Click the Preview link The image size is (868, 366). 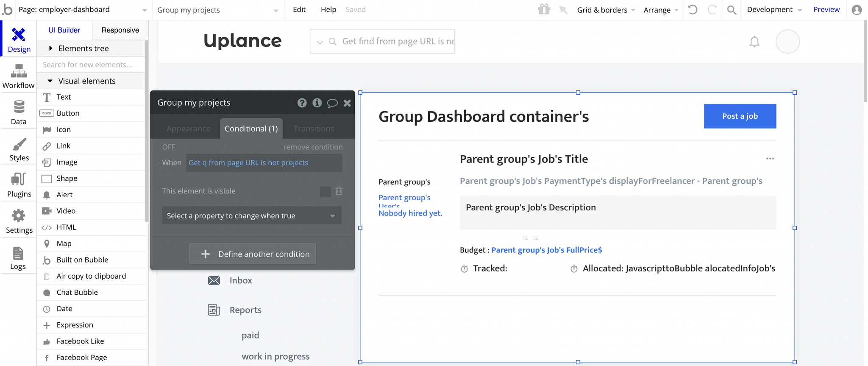point(826,9)
